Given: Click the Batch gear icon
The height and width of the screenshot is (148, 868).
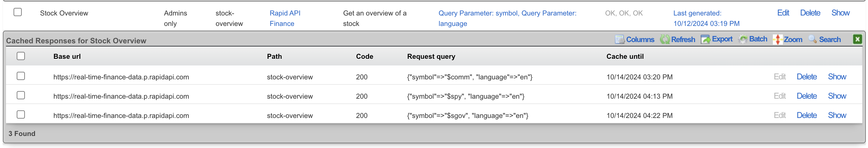Looking at the screenshot, I should [743, 40].
